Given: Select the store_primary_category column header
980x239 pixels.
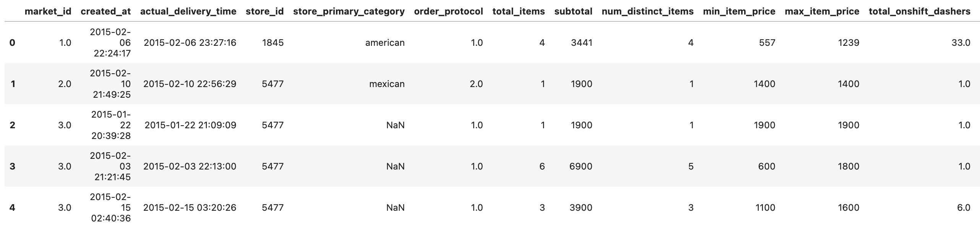Looking at the screenshot, I should tap(349, 11).
